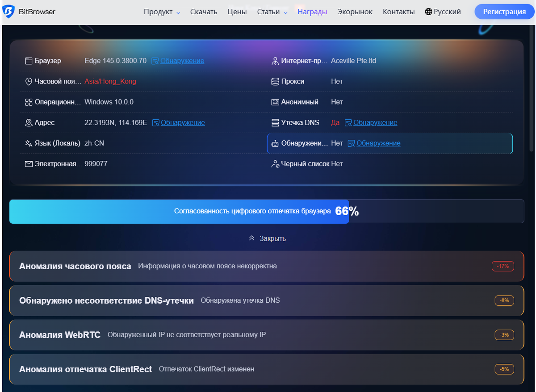Click the -17% penalty badge

coord(503,266)
